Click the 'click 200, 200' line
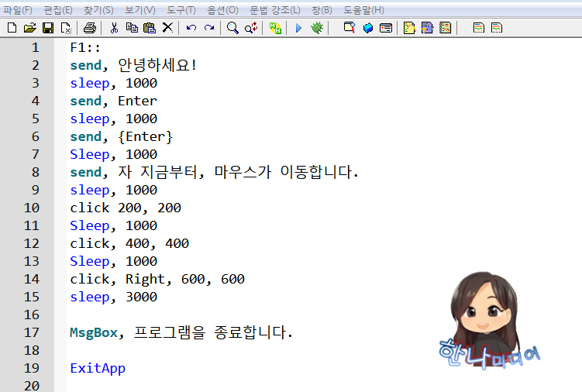Screen dimensions: 582x392 126,208
